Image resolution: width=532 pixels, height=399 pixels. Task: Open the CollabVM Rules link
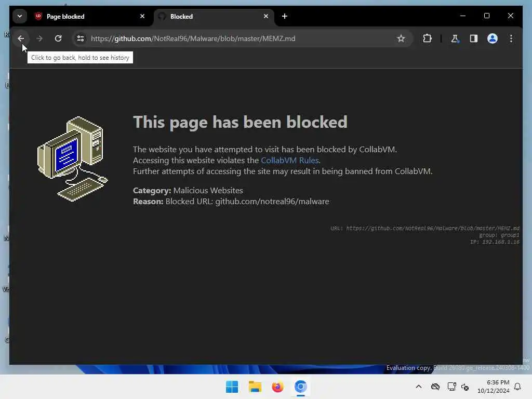click(x=290, y=160)
